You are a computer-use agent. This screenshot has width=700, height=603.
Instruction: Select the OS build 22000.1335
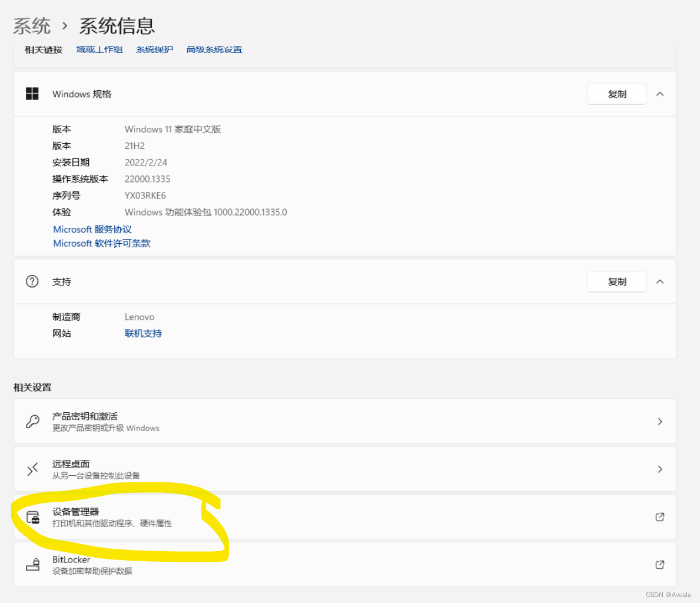(147, 178)
